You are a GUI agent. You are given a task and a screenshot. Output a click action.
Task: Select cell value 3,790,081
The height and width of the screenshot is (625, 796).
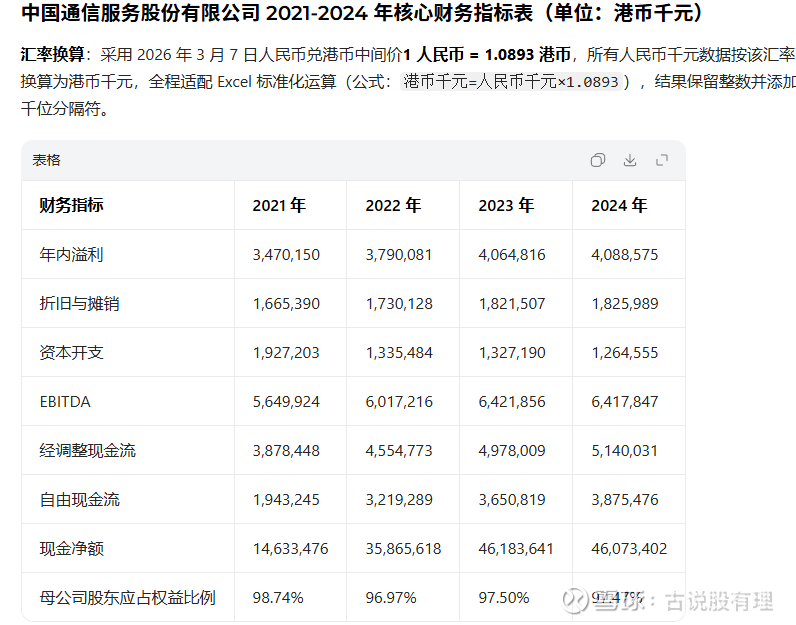[399, 254]
